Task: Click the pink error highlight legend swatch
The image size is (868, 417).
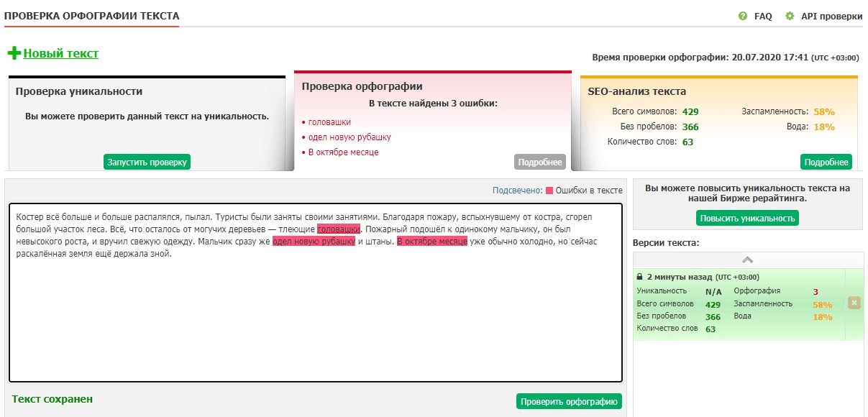Action: click(x=549, y=191)
